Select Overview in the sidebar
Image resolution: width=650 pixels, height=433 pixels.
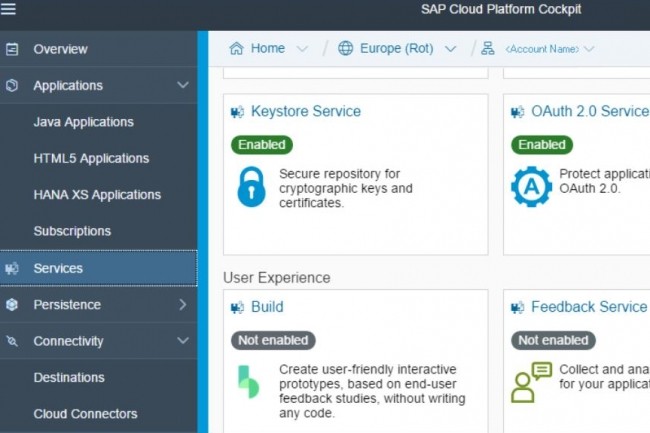click(x=99, y=49)
